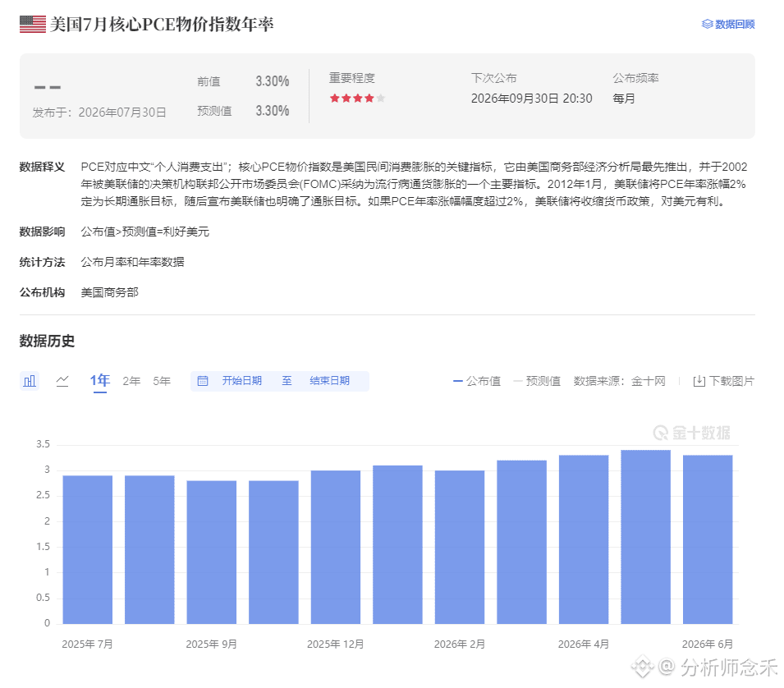Toggle the 预测值 legend series
784x688 pixels.
[537, 381]
